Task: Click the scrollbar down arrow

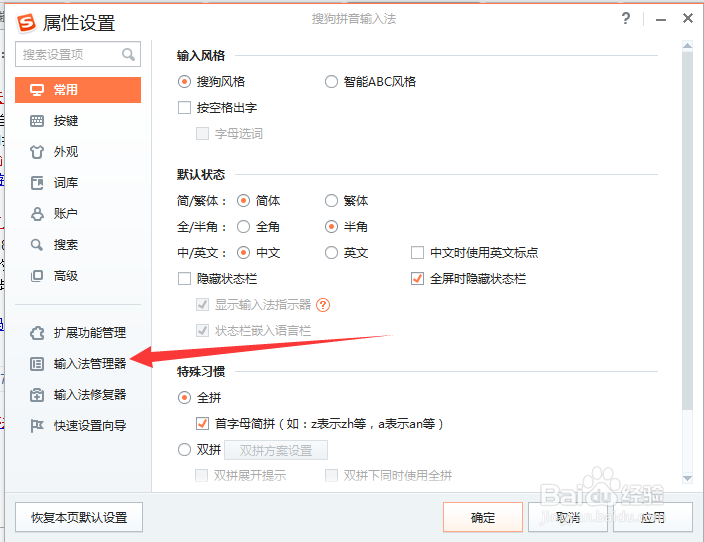Action: [x=687, y=479]
